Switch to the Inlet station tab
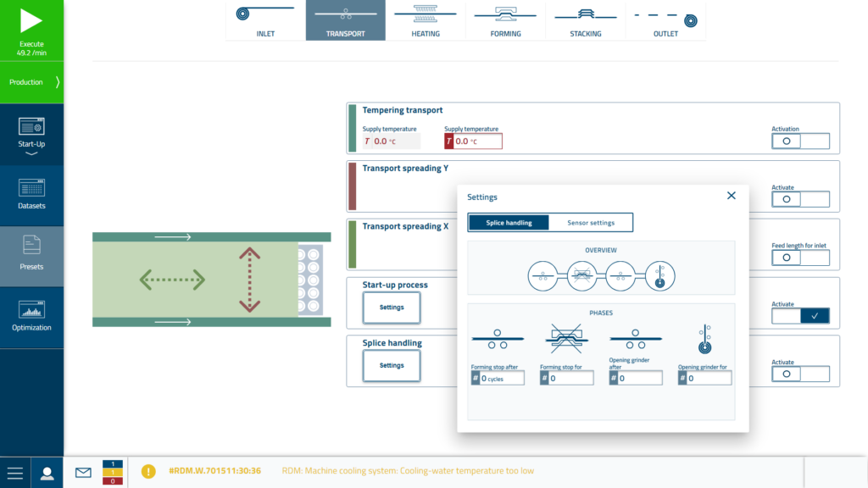This screenshot has height=488, width=868. click(x=265, y=21)
